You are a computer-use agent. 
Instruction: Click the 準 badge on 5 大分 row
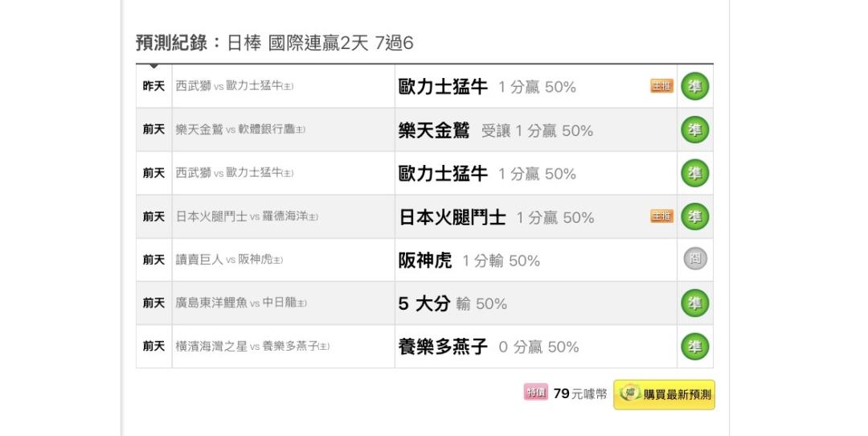pyautogui.click(x=694, y=303)
